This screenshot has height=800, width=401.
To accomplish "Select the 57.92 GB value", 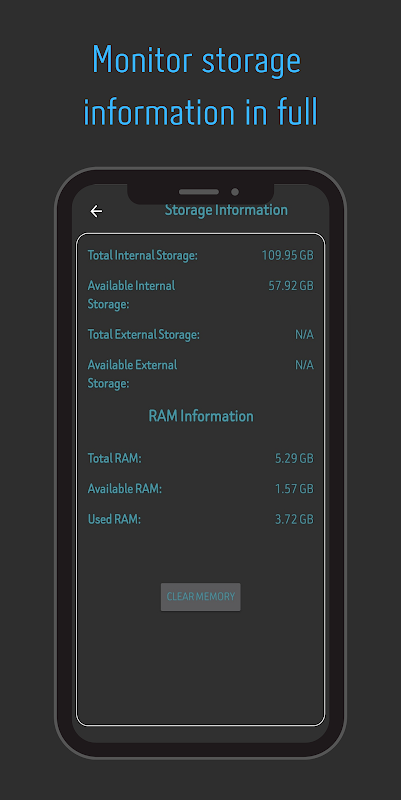I will 291,286.
